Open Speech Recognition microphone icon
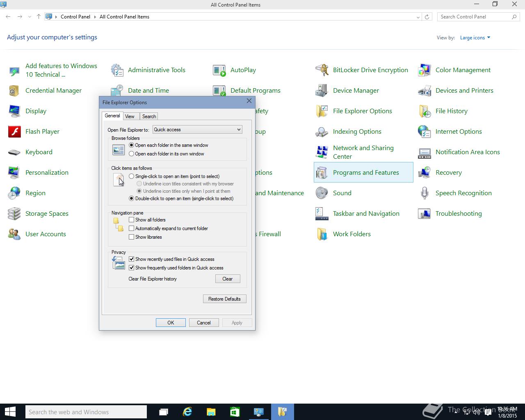525x420 pixels. pyautogui.click(x=425, y=193)
